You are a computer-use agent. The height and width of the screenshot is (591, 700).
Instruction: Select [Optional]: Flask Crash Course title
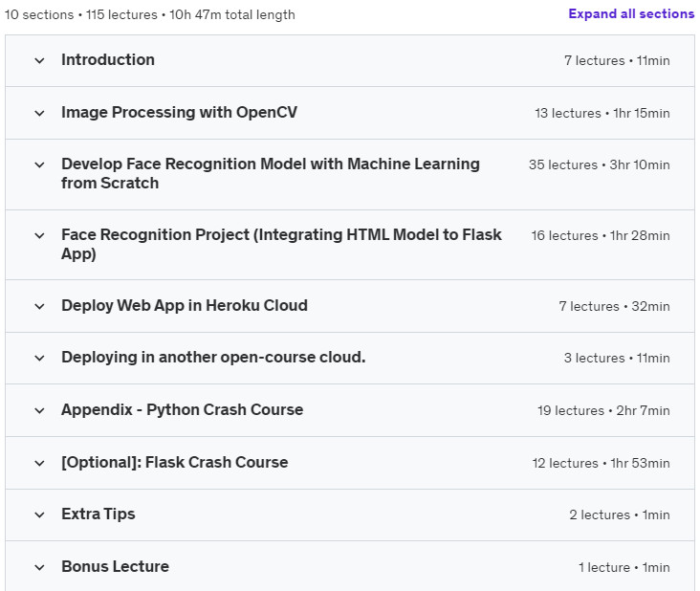175,463
